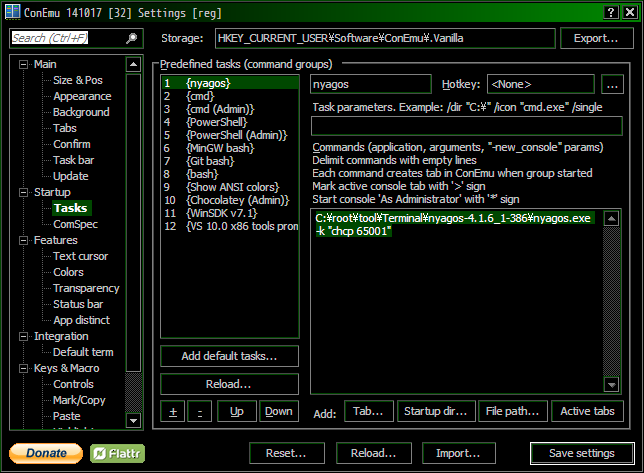The width and height of the screenshot is (644, 473).
Task: Collapse the Keys & Macro tree node
Action: pos(23,368)
